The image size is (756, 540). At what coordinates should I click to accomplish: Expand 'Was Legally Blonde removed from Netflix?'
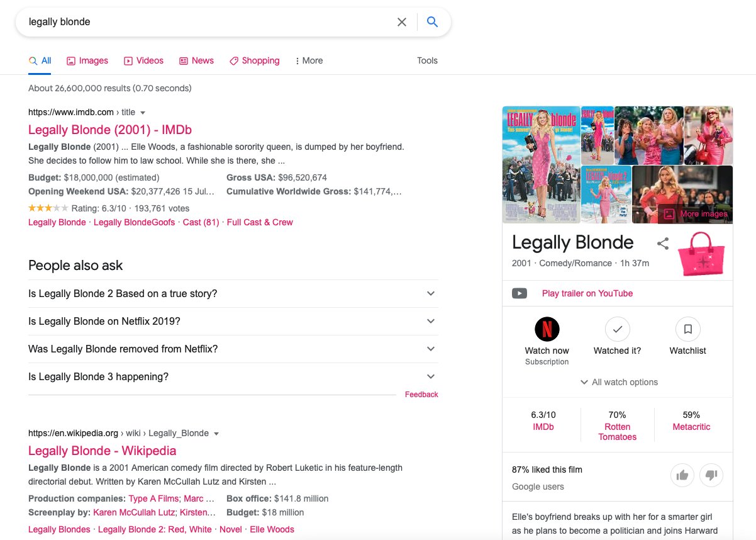pos(233,349)
